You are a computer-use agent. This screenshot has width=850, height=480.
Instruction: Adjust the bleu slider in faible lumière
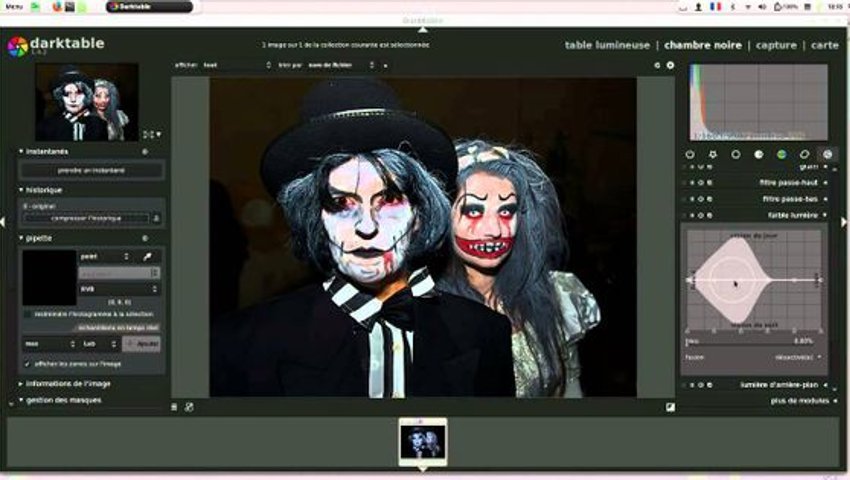pyautogui.click(x=750, y=341)
